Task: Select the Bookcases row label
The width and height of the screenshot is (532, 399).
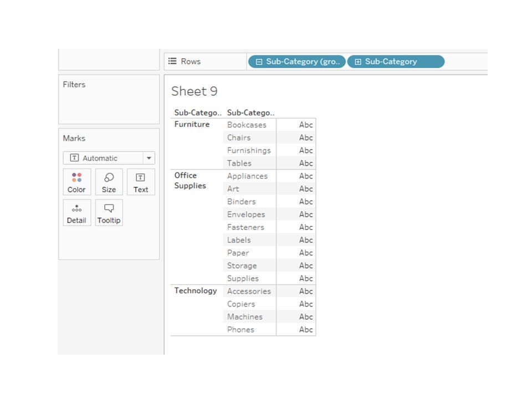Action: (247, 125)
